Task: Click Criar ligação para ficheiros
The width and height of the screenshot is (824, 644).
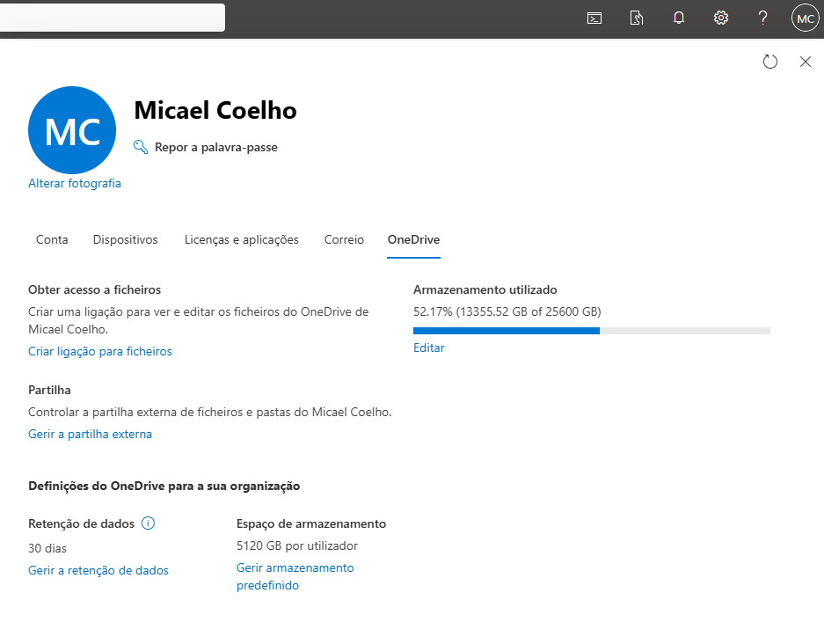Action: tap(100, 351)
